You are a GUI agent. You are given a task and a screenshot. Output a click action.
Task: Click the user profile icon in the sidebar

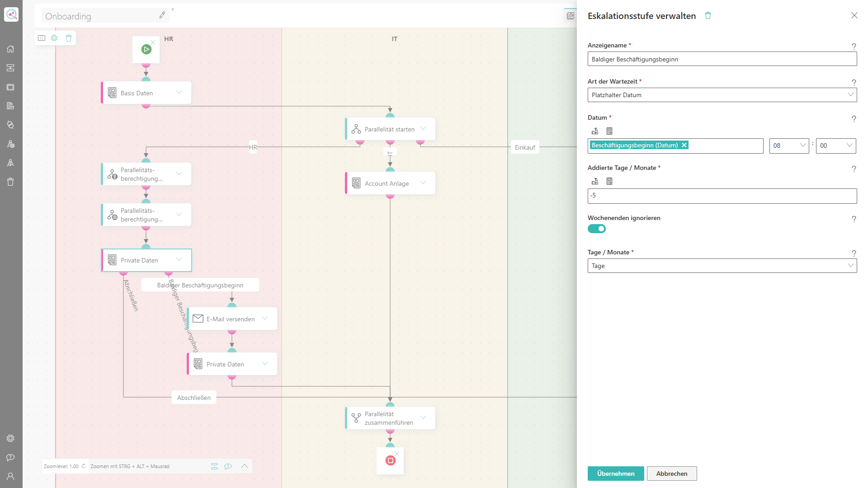click(10, 476)
